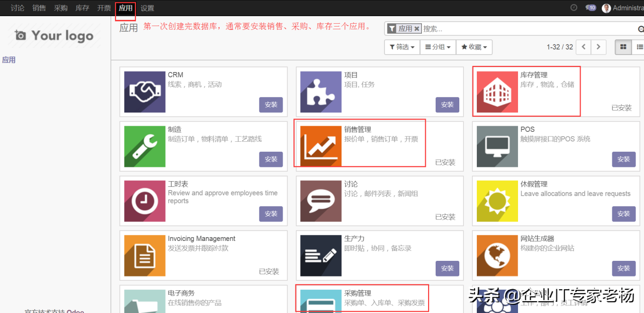Click the 网站生成器 globe icon

point(497,256)
